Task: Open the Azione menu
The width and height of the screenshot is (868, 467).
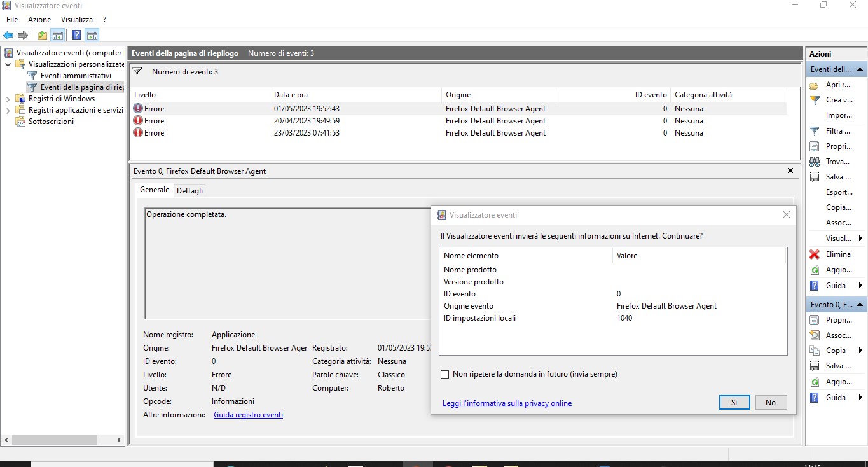Action: pyautogui.click(x=39, y=20)
